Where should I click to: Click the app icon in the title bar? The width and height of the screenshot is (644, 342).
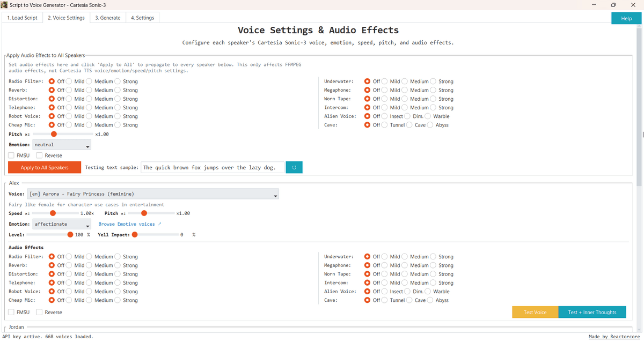point(5,4)
